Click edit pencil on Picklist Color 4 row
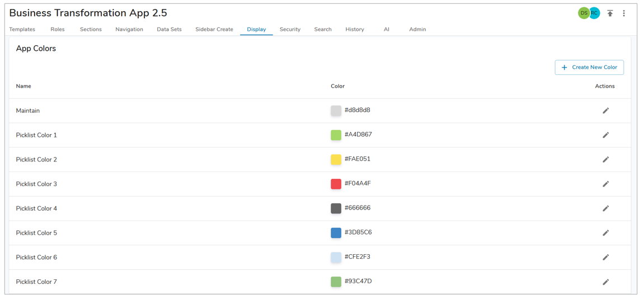 coord(605,208)
